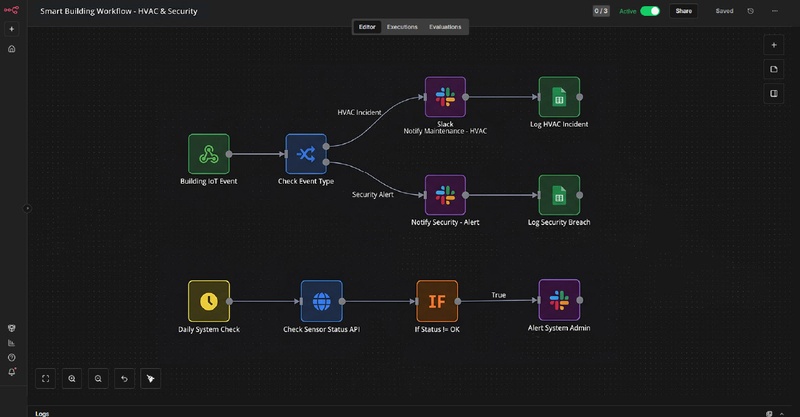This screenshot has width=800, height=417.
Task: Open the notifications bell icon
Action: pyautogui.click(x=12, y=372)
